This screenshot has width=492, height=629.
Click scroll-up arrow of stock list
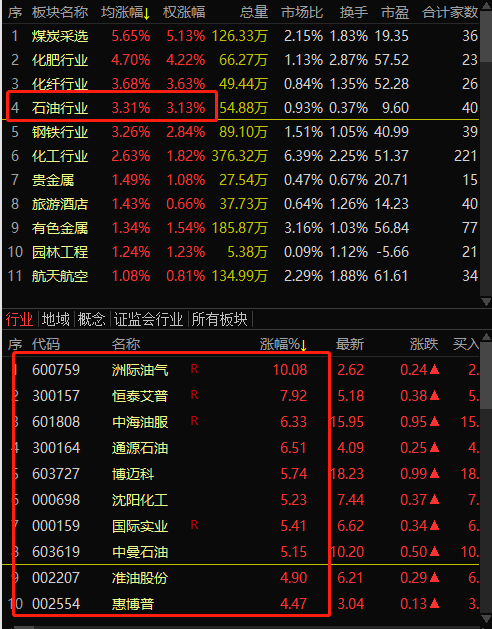pyautogui.click(x=486, y=337)
